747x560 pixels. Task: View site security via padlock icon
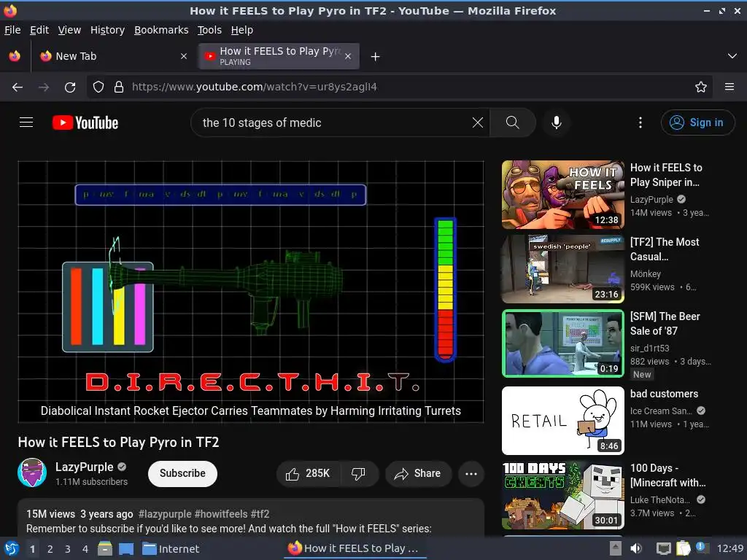pos(119,87)
